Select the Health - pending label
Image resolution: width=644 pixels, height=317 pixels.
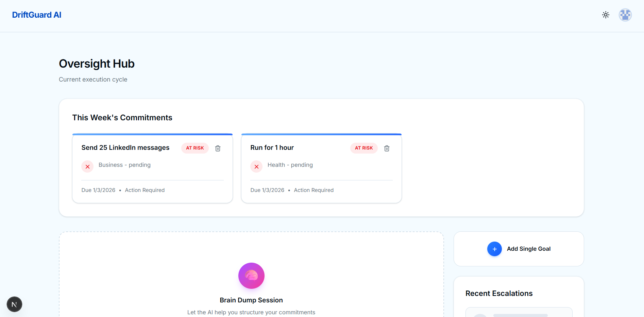pos(290,165)
